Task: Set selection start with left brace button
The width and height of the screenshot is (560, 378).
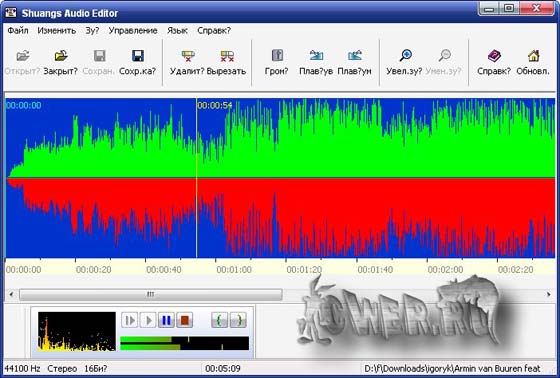Action: coord(220,320)
